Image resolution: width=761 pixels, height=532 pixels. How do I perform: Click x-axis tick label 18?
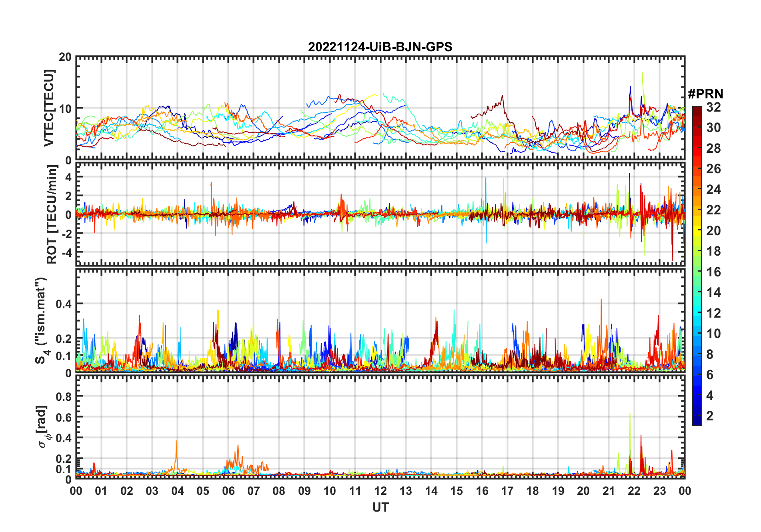tap(533, 491)
